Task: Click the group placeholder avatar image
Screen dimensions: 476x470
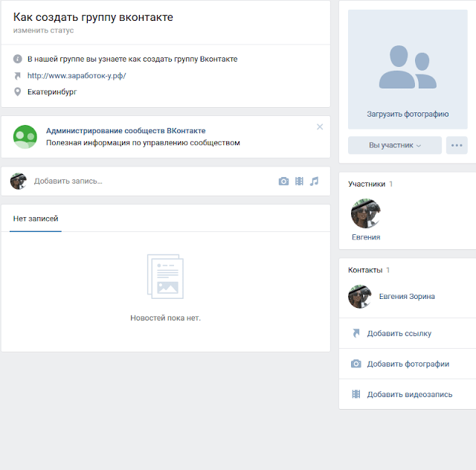Action: point(408,68)
